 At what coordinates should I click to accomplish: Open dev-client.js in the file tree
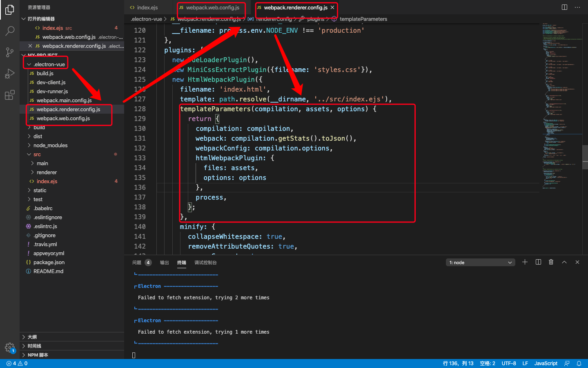pos(72,82)
